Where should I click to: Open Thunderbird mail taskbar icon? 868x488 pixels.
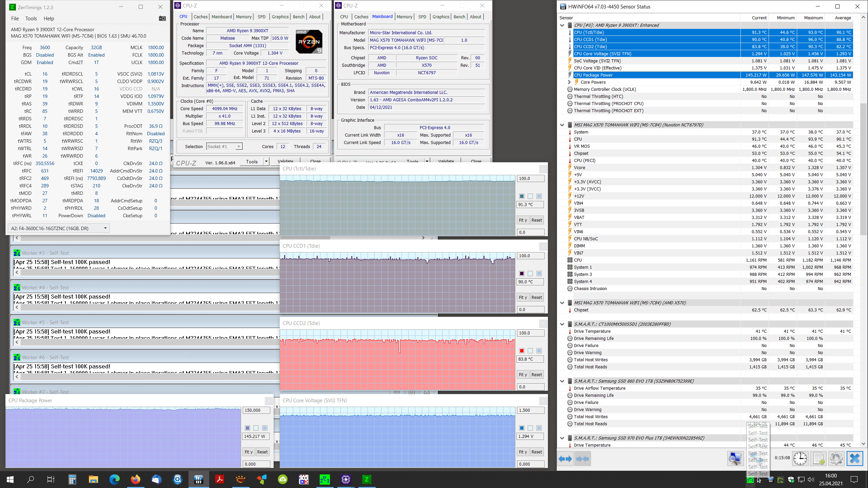pyautogui.click(x=156, y=479)
